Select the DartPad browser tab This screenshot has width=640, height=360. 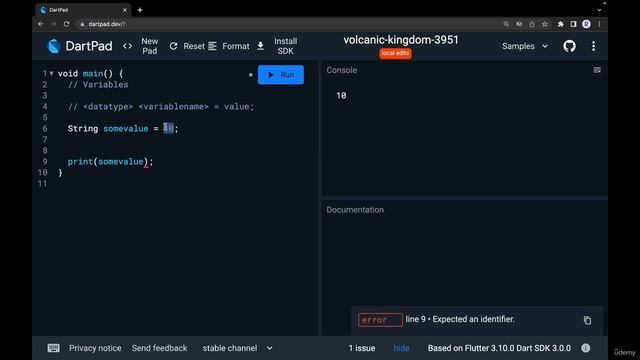click(x=82, y=10)
